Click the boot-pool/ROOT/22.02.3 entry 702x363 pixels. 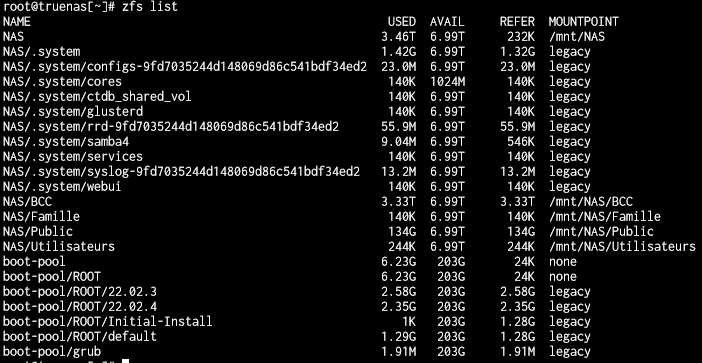80,292
